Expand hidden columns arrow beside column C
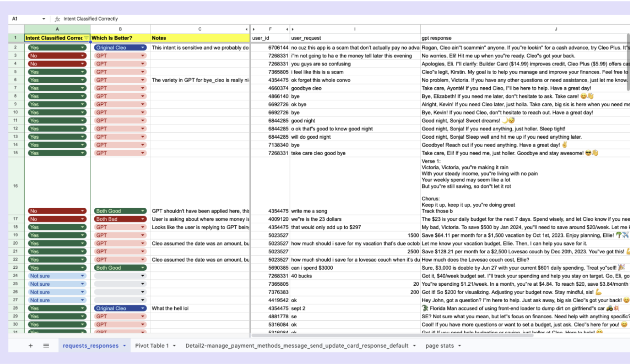 click(x=246, y=29)
